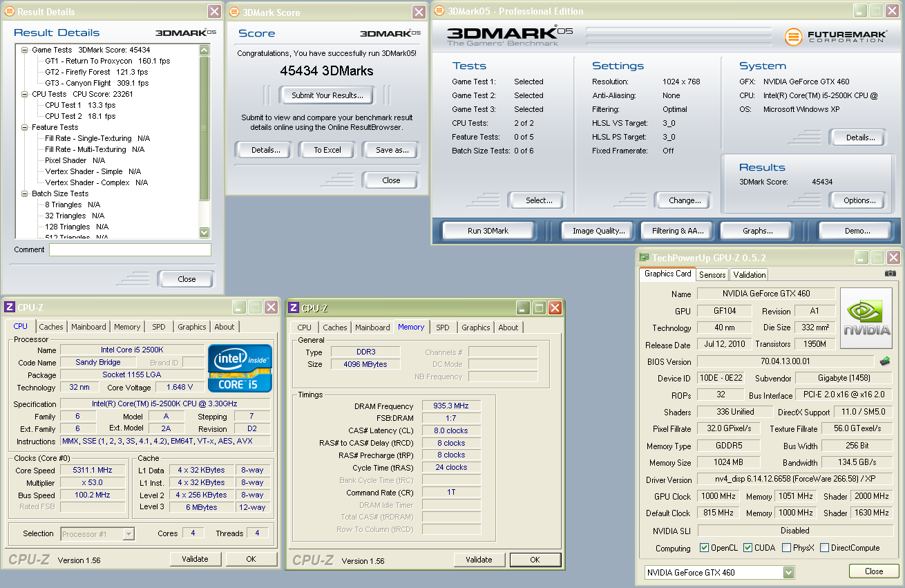Collapse the Feature Tests tree node

24,127
